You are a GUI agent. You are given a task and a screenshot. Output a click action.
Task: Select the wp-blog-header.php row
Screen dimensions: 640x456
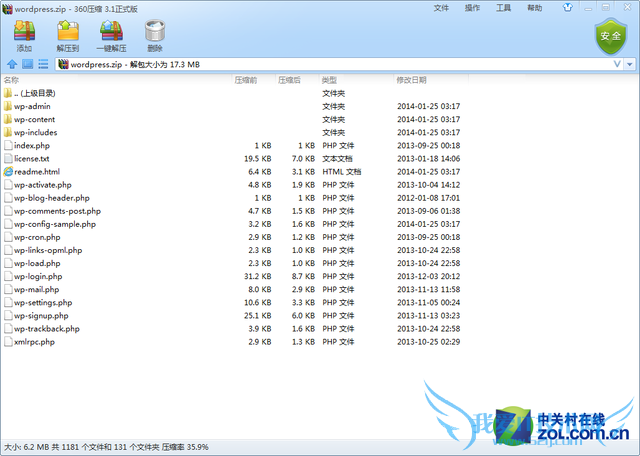coord(233,198)
